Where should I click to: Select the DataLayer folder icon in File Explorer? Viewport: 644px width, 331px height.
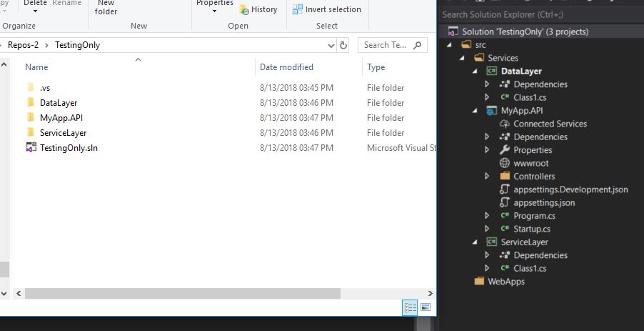tap(31, 102)
